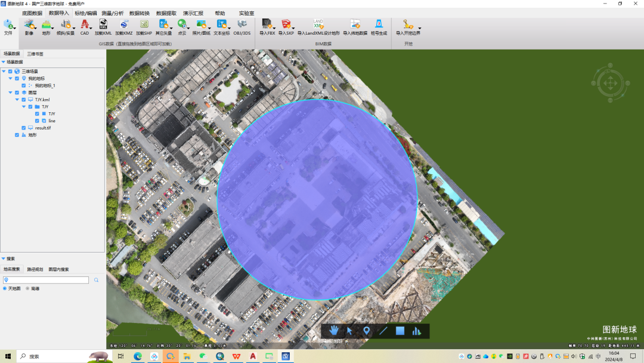644x363 pixels.
Task: Toggle the 地形 layer checkbox
Action: click(17, 135)
